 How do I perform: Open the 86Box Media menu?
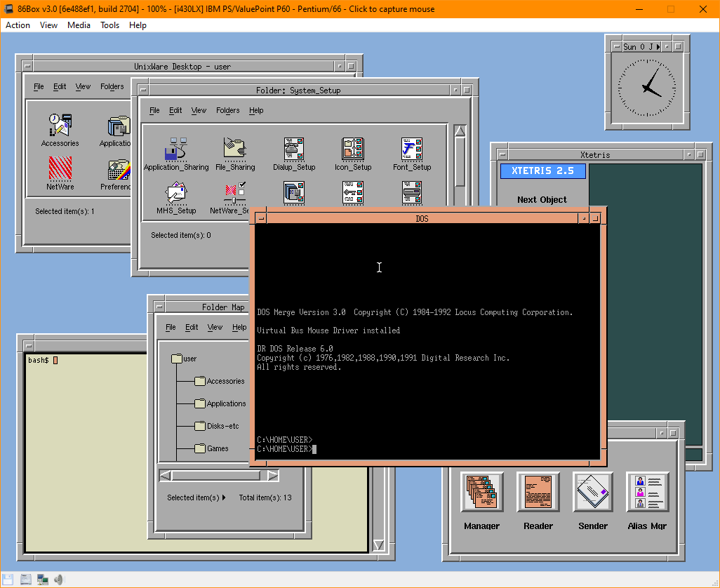[79, 25]
